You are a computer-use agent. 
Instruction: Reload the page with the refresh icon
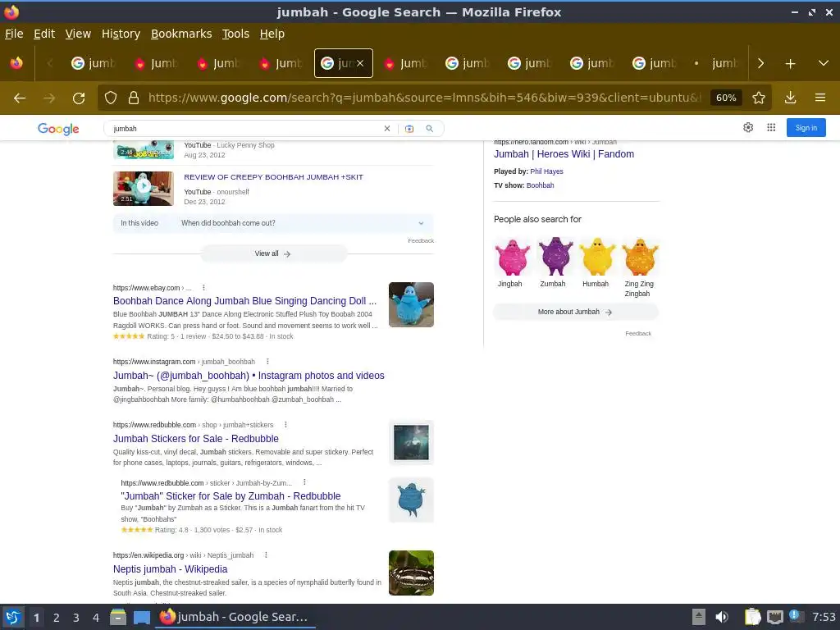click(79, 98)
